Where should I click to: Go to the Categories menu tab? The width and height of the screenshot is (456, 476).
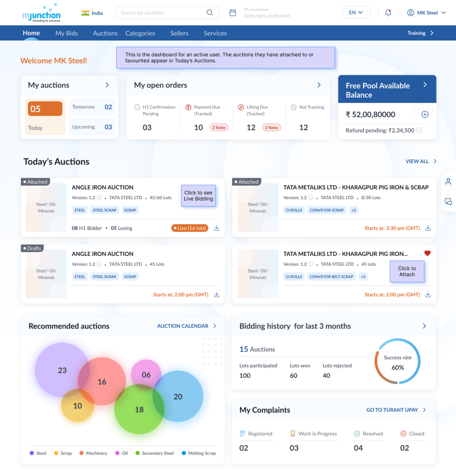[x=140, y=33]
